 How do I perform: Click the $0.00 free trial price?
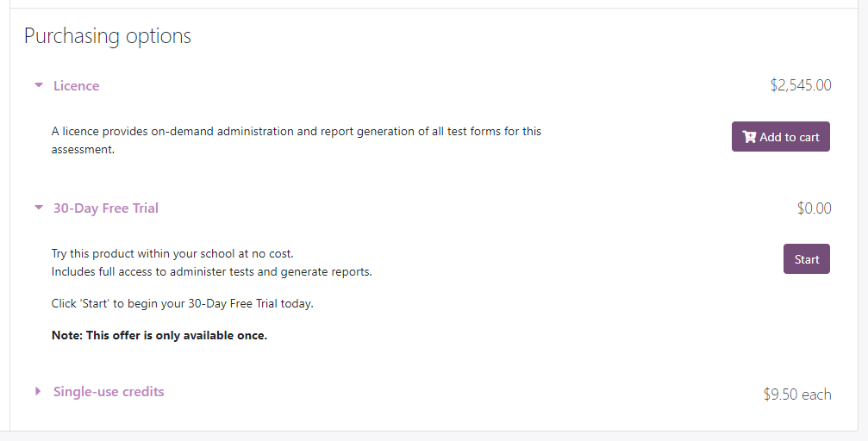(815, 208)
